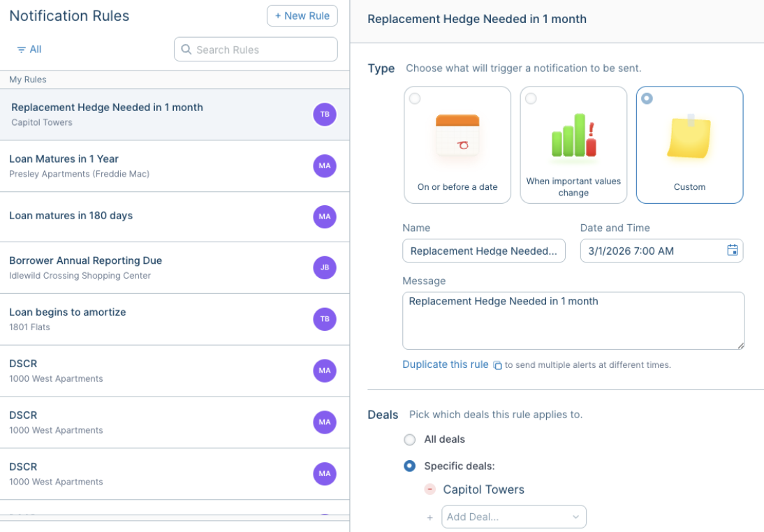Click the Message text area
The width and height of the screenshot is (764, 532).
point(573,321)
